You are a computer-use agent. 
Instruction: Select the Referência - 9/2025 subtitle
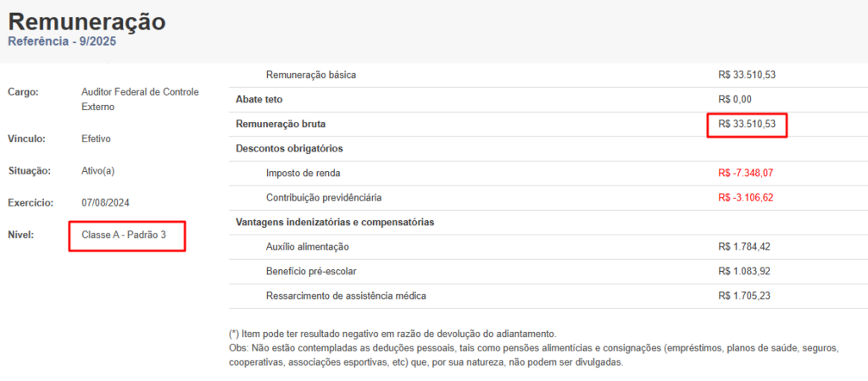pos(62,41)
